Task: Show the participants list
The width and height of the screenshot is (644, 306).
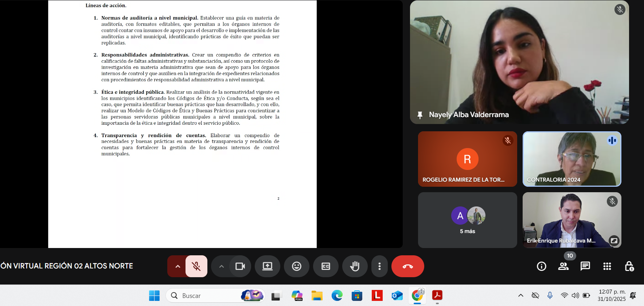Action: tap(563, 266)
